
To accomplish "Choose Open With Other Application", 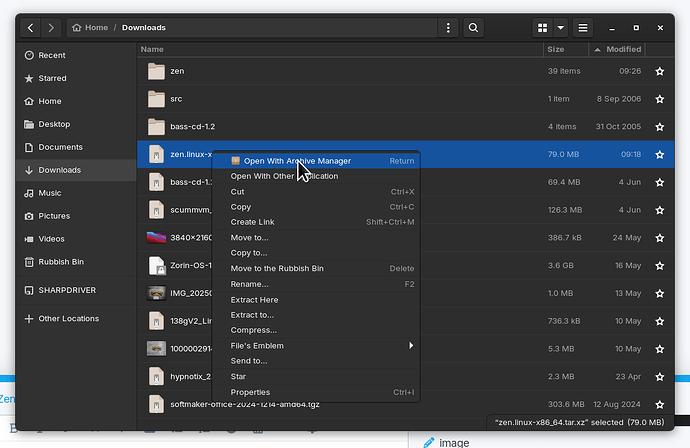I will [x=316, y=176].
